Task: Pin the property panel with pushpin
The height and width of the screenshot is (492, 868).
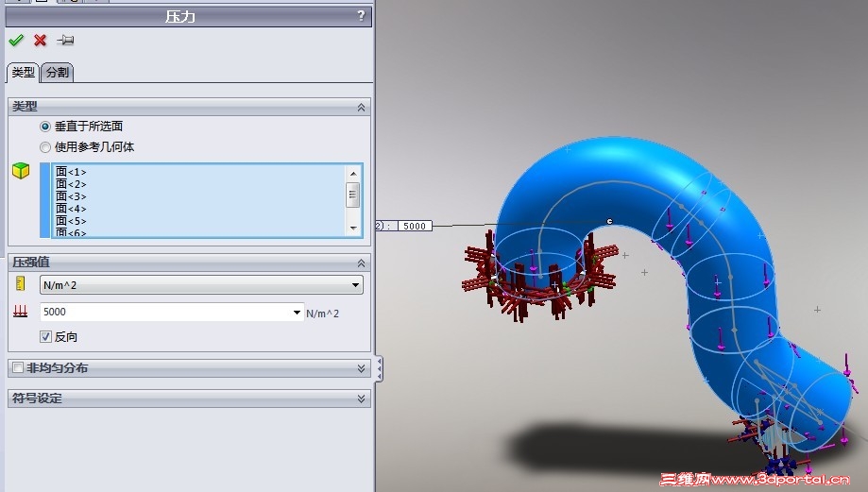Action: click(65, 40)
